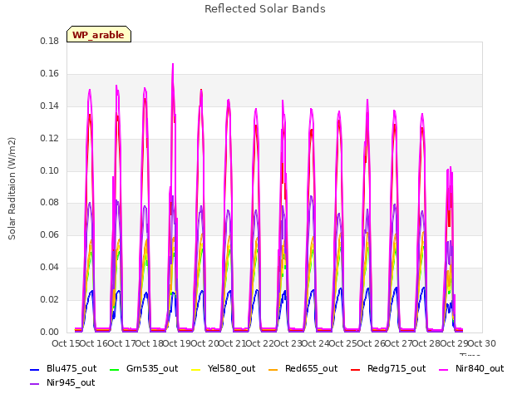Click the 0.04 y-axis tick label

50,268
